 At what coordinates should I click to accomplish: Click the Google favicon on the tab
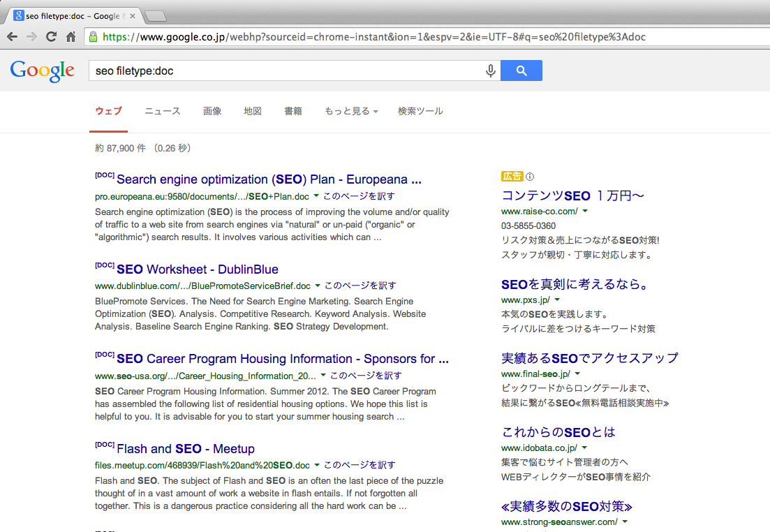(x=19, y=16)
